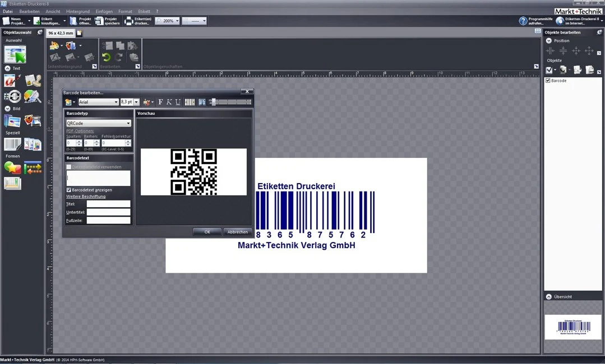Click the Etiketten-Druckerei 8 im Internet button
The width and height of the screenshot is (605, 364).
579,21
